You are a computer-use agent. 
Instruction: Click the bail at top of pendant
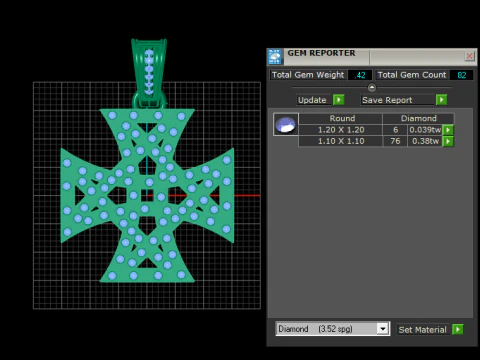(x=149, y=72)
